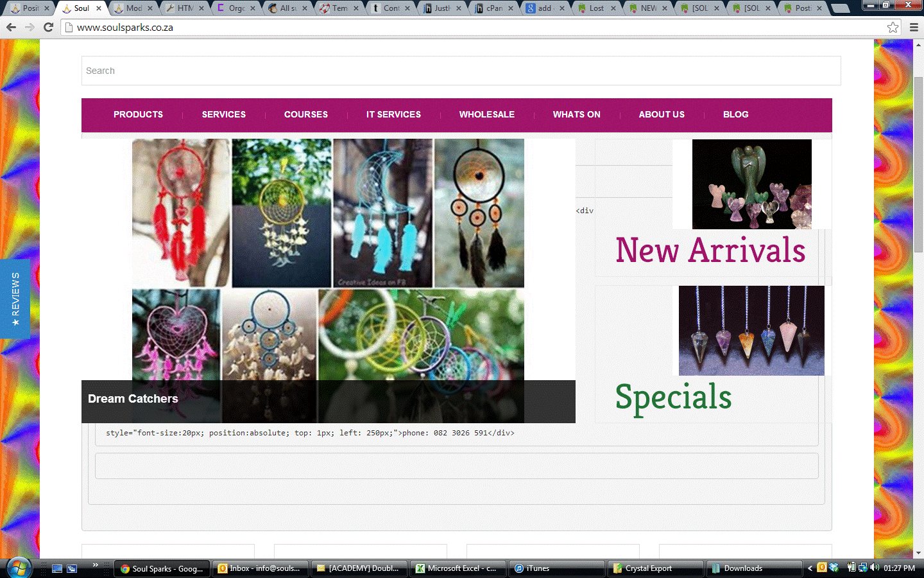The width and height of the screenshot is (924, 578).
Task: Visit the BLOG page
Action: [736, 114]
